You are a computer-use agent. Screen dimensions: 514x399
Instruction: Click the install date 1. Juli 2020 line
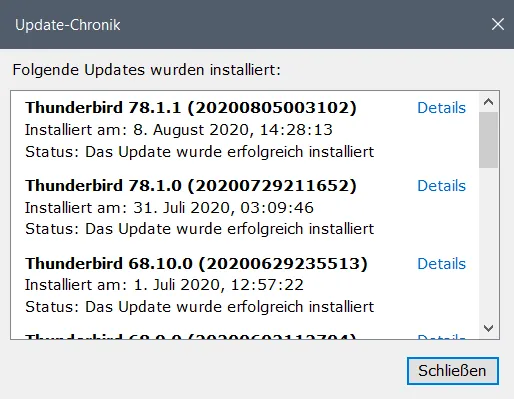(x=164, y=285)
